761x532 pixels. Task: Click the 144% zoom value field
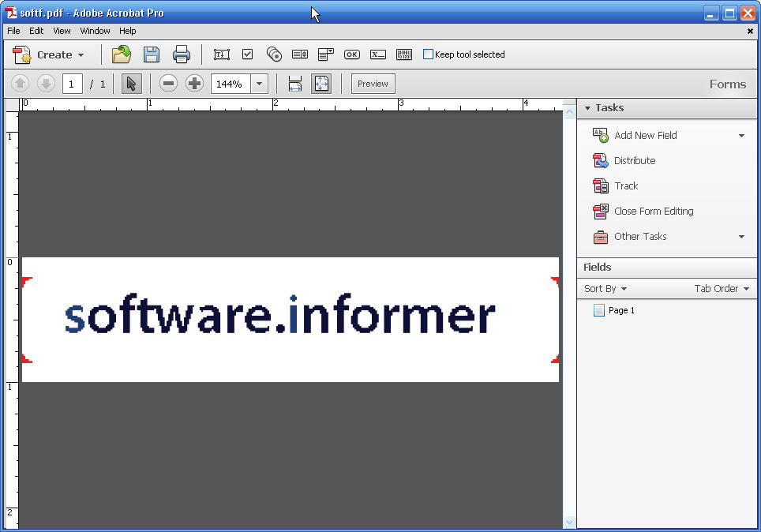point(231,84)
